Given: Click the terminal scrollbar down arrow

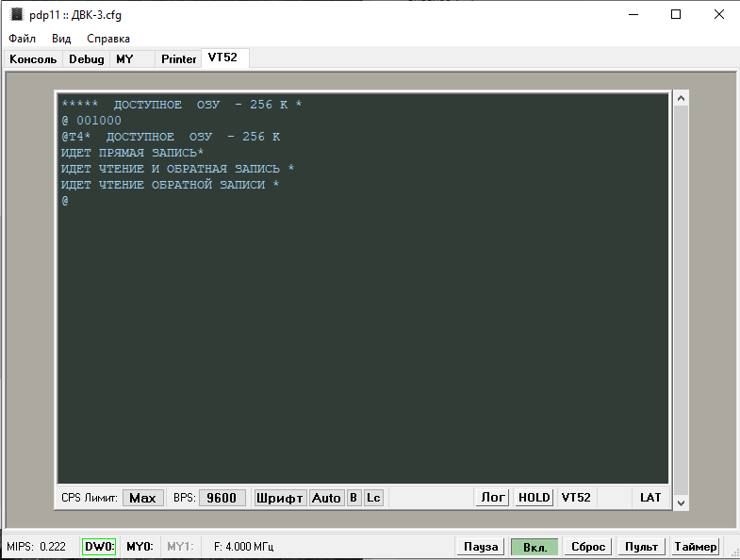Looking at the screenshot, I should (x=681, y=503).
